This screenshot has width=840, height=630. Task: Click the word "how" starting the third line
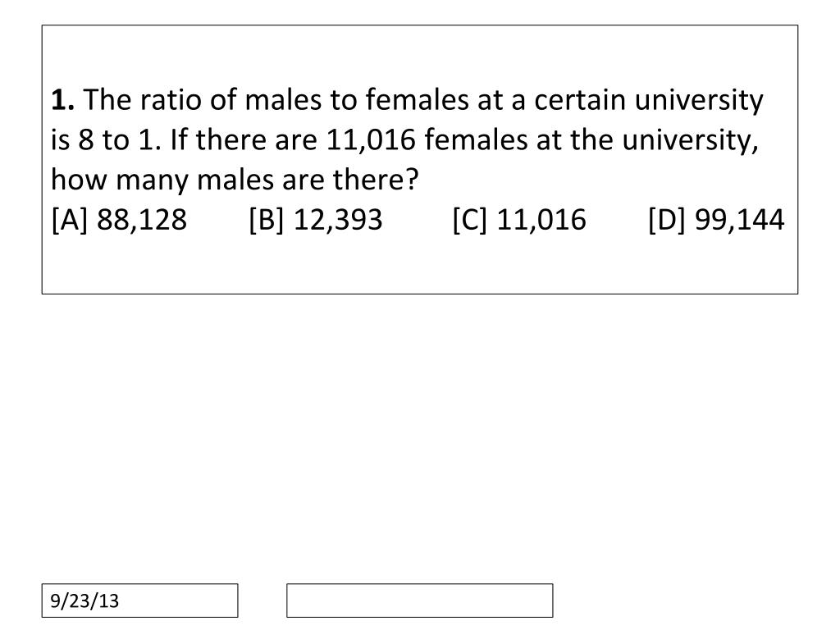(x=79, y=180)
